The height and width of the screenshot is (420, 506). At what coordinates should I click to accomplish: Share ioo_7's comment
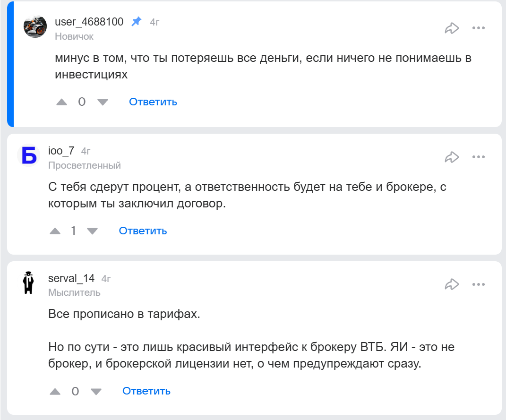pos(453,156)
